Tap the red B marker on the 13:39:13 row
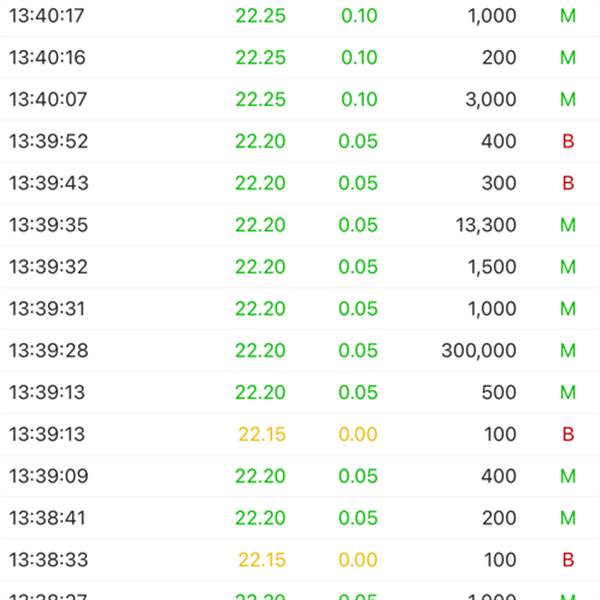This screenshot has height=600, width=600. (568, 434)
